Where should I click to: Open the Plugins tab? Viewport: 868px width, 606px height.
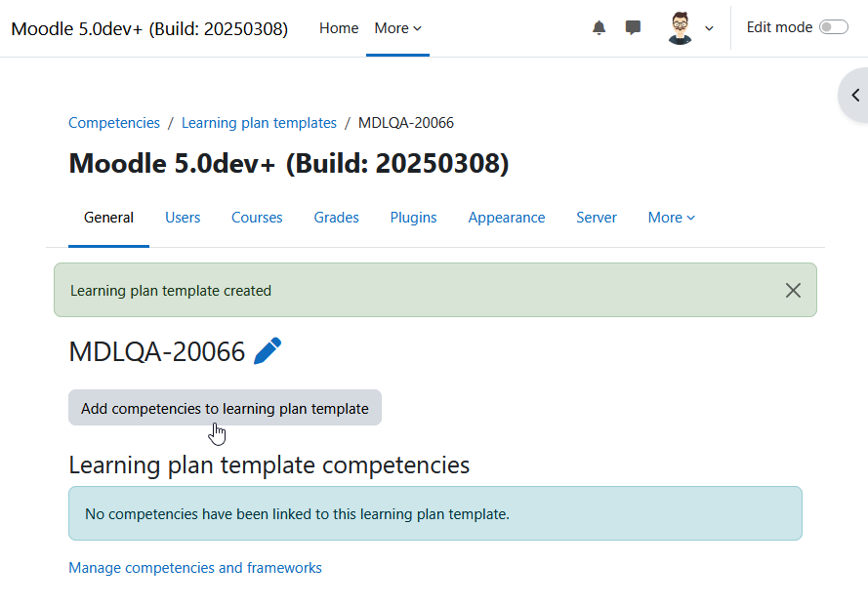click(414, 218)
